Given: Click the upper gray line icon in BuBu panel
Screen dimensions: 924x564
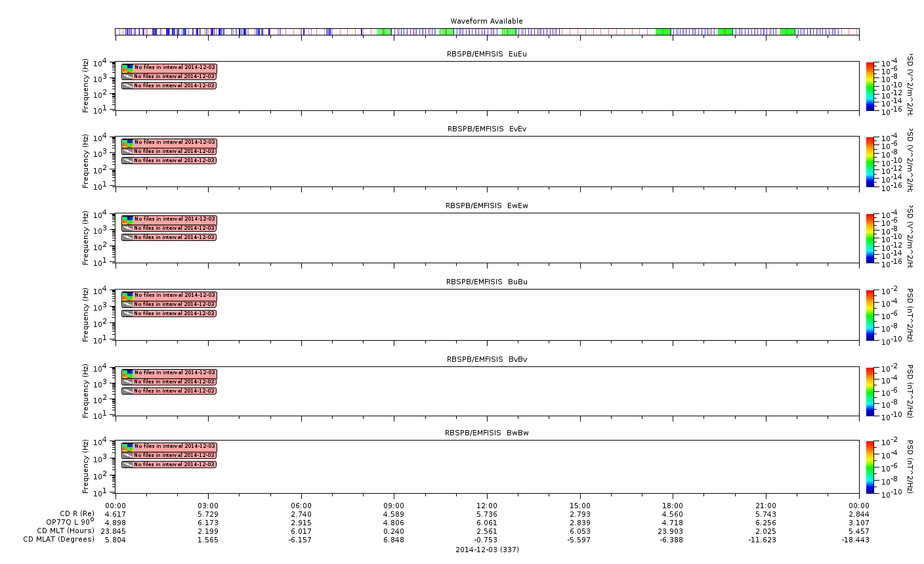Looking at the screenshot, I should tap(127, 305).
